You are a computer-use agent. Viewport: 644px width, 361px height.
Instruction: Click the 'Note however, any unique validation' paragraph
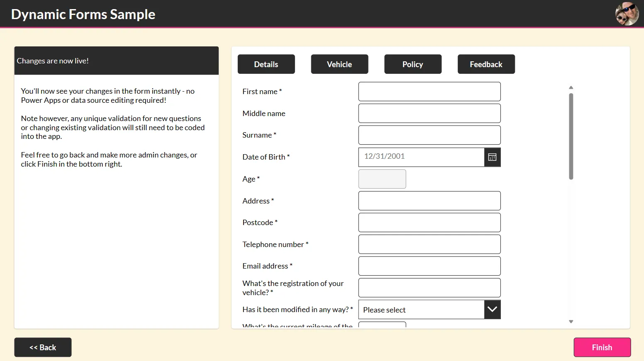pyautogui.click(x=113, y=127)
